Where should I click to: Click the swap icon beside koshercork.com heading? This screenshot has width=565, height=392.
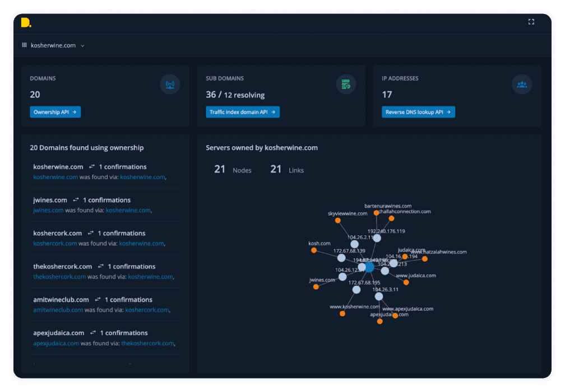pyautogui.click(x=90, y=233)
